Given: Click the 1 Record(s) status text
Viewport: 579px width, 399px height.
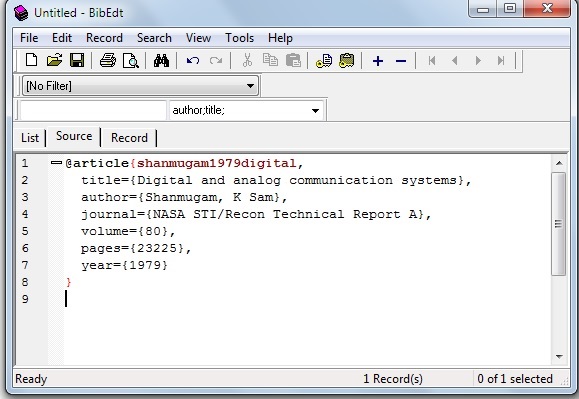Looking at the screenshot, I should (x=393, y=379).
